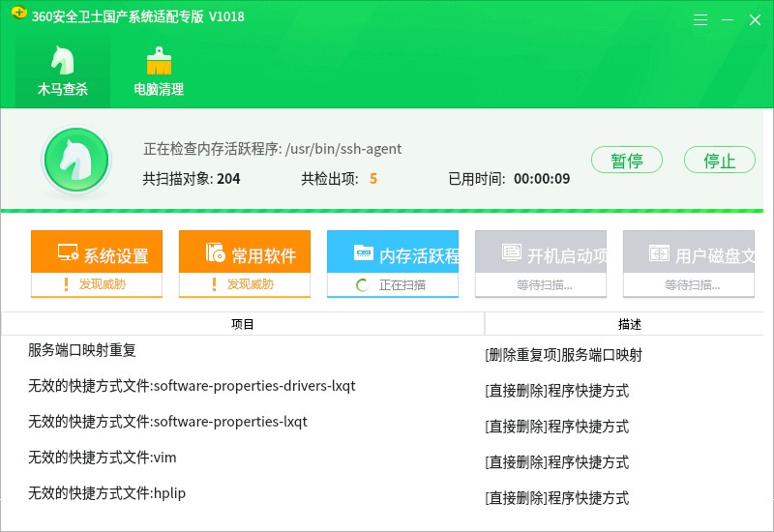
Task: Pause the scan with 暂停
Action: (626, 160)
